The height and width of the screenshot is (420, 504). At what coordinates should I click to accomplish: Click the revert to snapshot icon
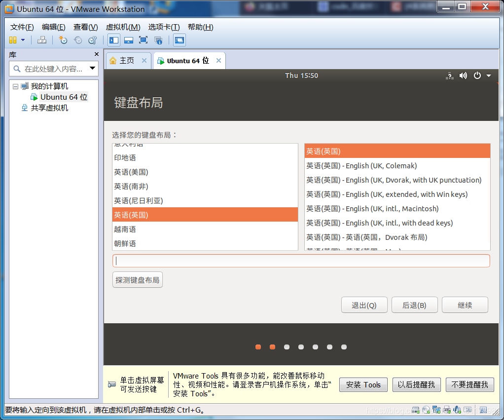[x=78, y=40]
